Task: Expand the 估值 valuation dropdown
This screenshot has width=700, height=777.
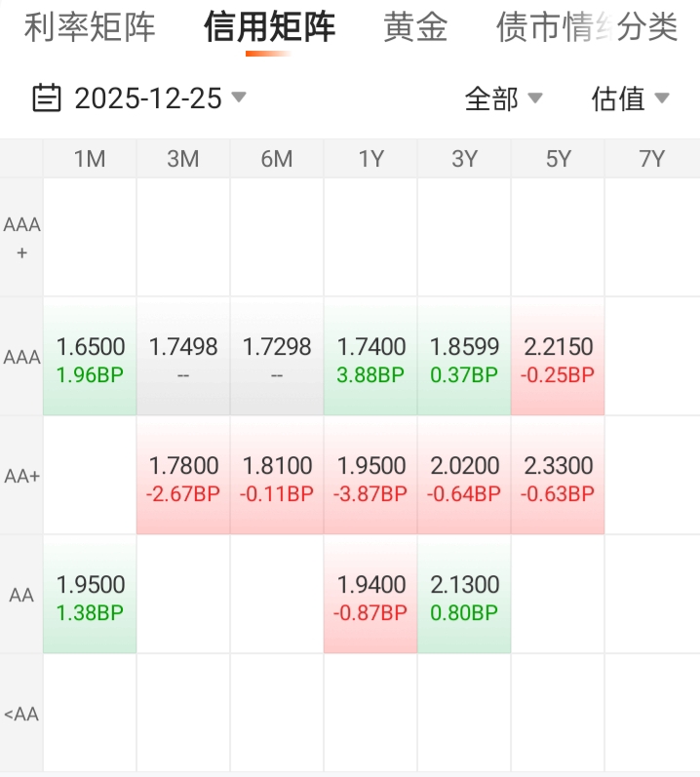Action: point(630,98)
